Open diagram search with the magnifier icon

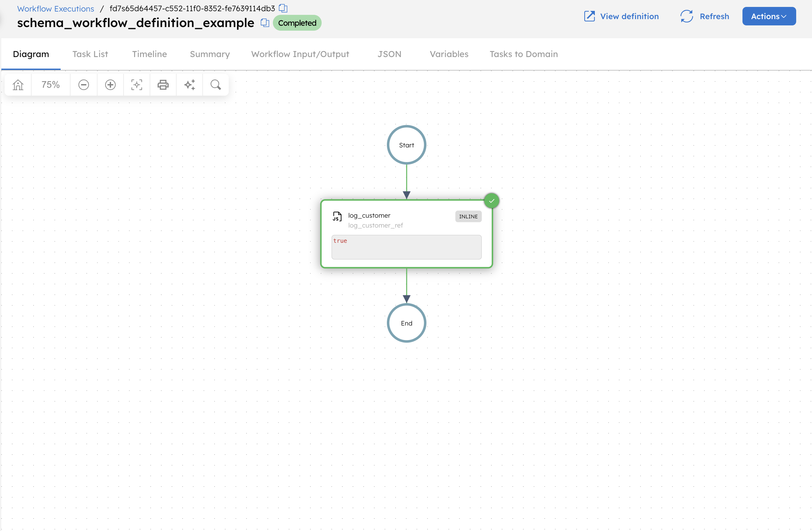tap(216, 84)
